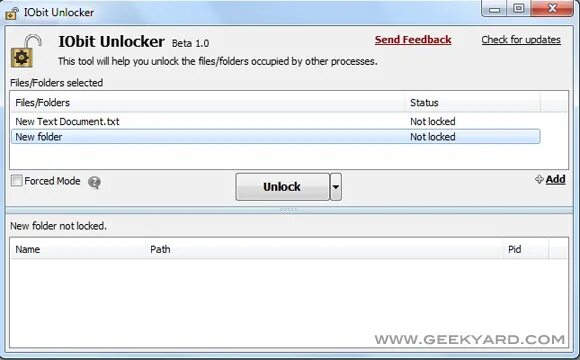Click Check for updates link
Screen dimensions: 580x360
tap(521, 40)
